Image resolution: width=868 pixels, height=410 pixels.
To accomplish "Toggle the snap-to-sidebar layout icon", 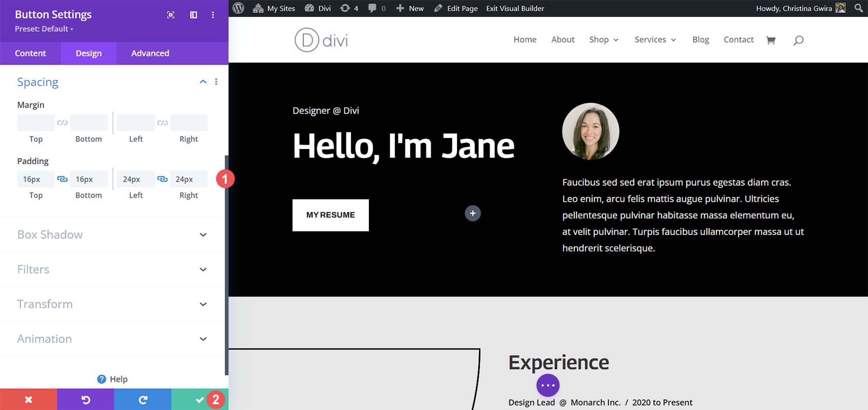I will point(193,15).
